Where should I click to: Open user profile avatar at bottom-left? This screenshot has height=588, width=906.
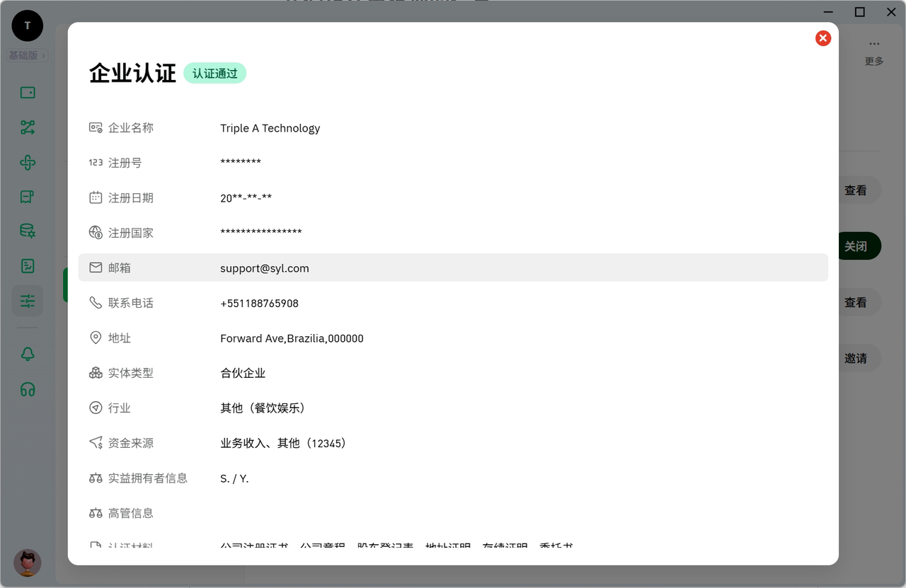tap(28, 563)
